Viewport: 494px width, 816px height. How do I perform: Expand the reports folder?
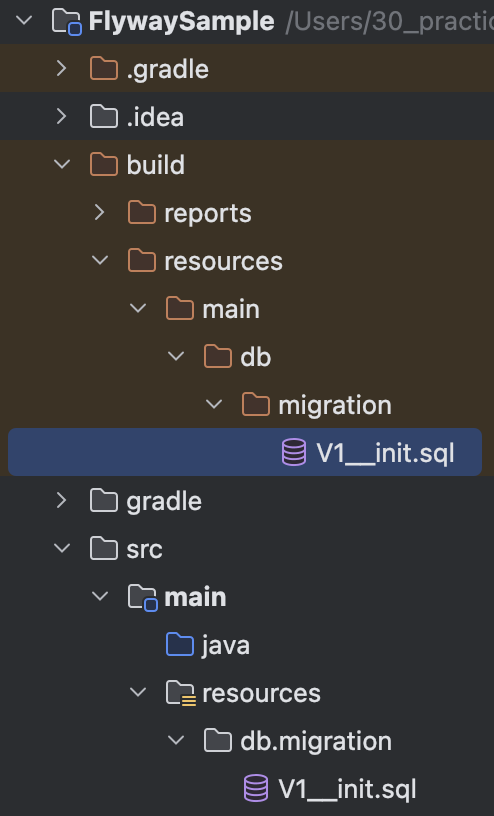(x=100, y=212)
